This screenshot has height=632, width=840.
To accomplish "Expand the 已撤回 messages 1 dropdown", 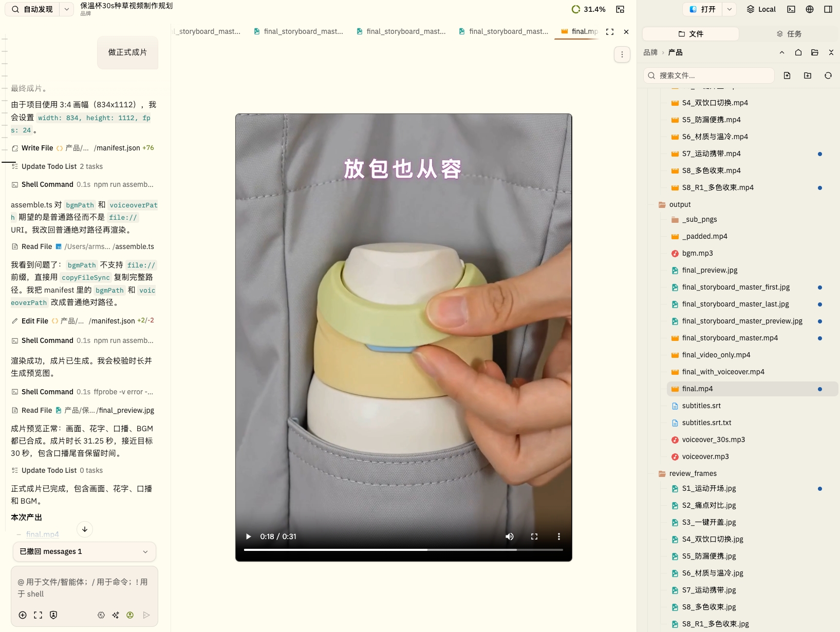I will click(x=84, y=551).
